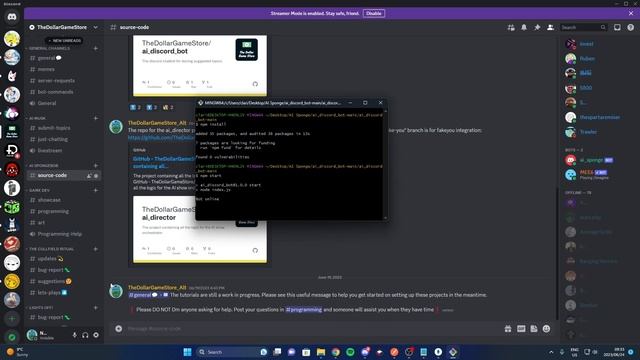The height and width of the screenshot is (360, 640).
Task: Open the Inbox icon
Action: click(x=617, y=27)
